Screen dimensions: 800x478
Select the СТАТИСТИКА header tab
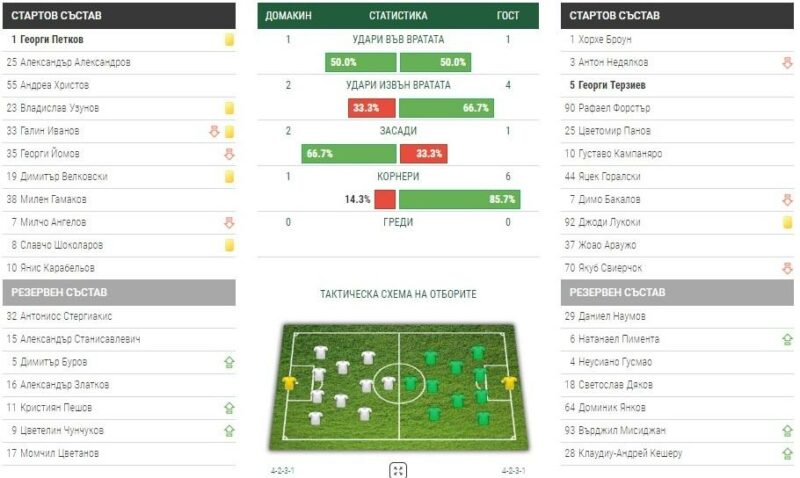click(398, 16)
